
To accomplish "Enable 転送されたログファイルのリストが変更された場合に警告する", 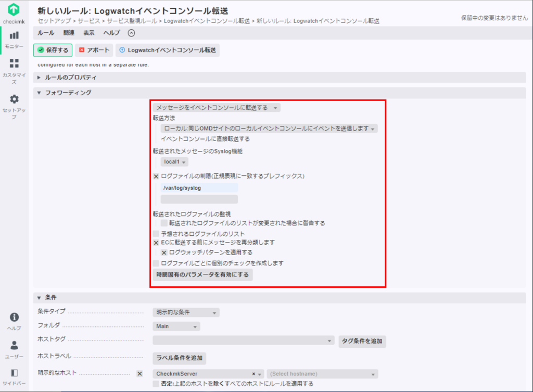I will coord(164,223).
